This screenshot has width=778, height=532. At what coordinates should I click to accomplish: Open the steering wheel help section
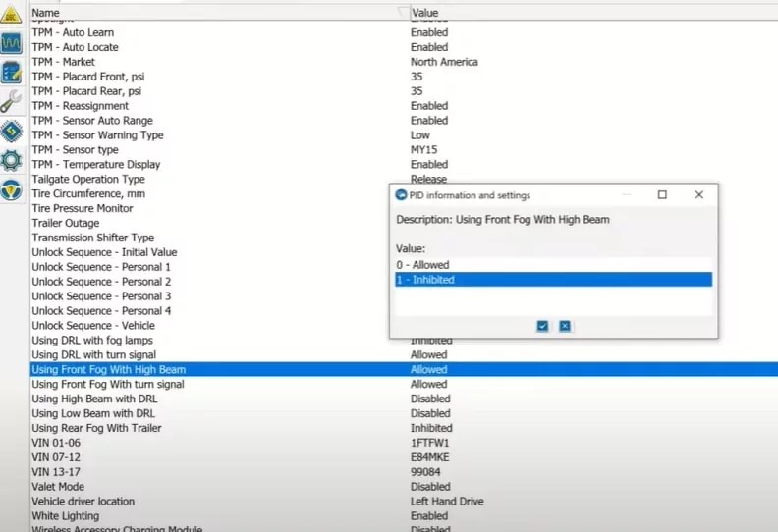pos(11,190)
